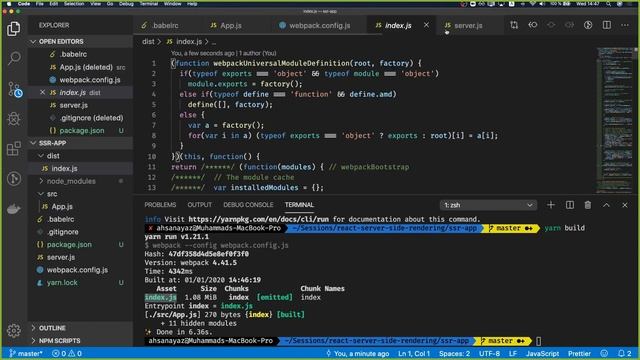
Task: Click the toggle file blame circle icon
Action: [588, 25]
